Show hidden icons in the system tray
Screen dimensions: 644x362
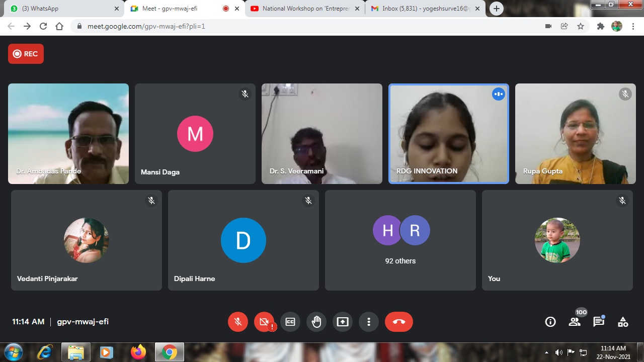[x=546, y=352]
